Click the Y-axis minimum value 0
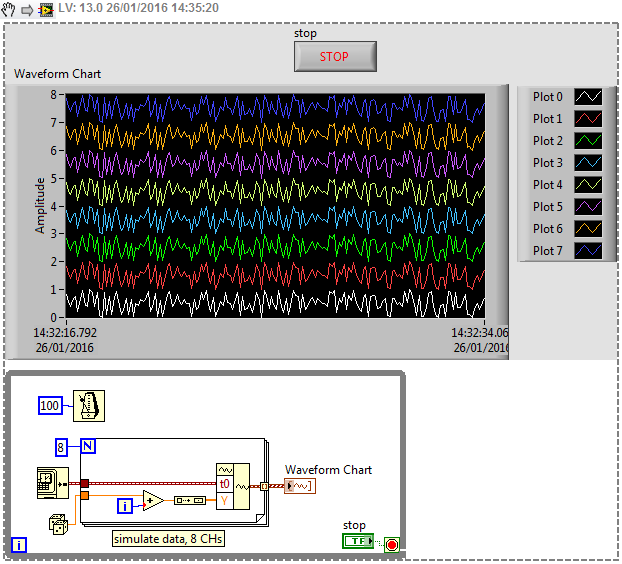Viewport: 622px width, 564px height. [54, 317]
